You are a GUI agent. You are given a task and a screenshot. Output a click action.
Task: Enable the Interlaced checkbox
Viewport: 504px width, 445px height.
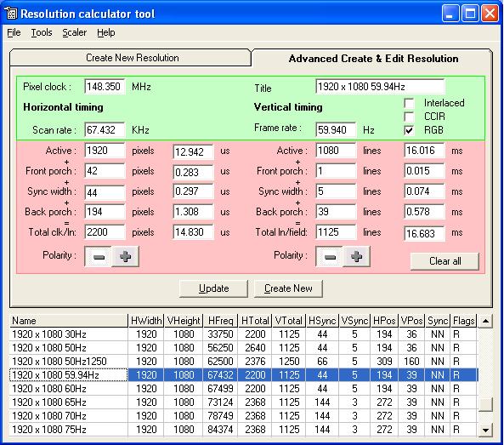pos(409,103)
